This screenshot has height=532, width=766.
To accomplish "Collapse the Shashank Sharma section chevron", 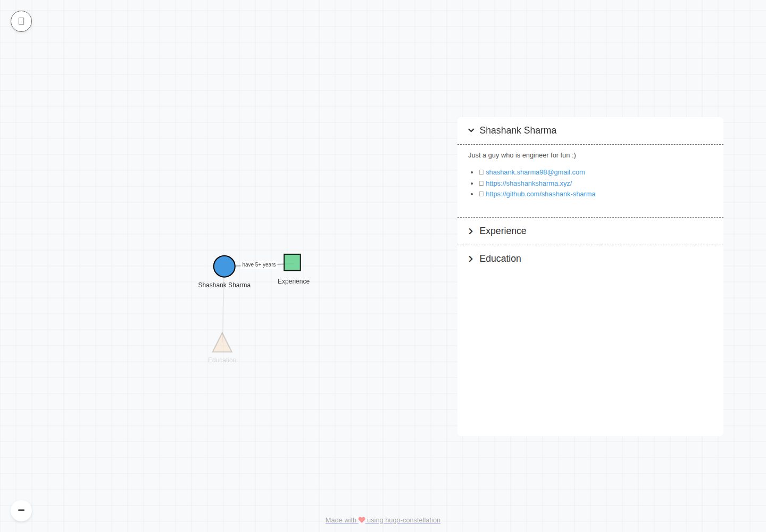I will click(x=471, y=130).
